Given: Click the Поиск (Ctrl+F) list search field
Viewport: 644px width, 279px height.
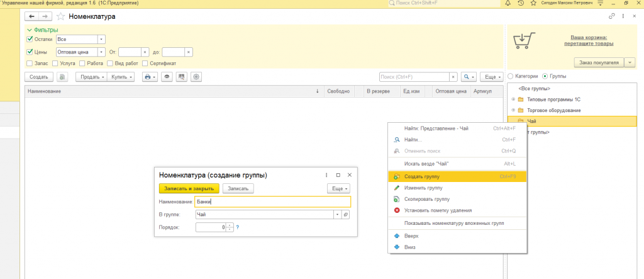Looking at the screenshot, I should pyautogui.click(x=414, y=77).
